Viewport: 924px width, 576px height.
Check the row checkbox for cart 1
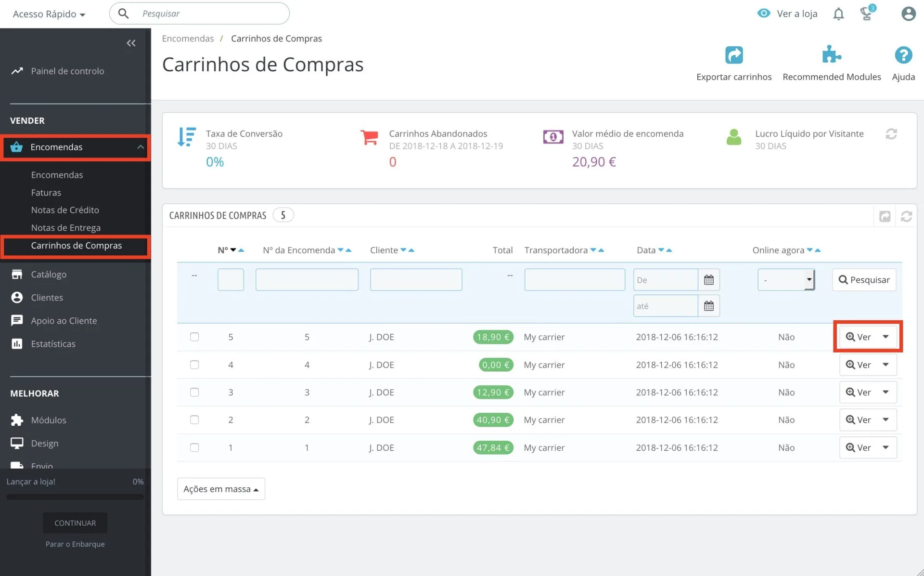[194, 448]
